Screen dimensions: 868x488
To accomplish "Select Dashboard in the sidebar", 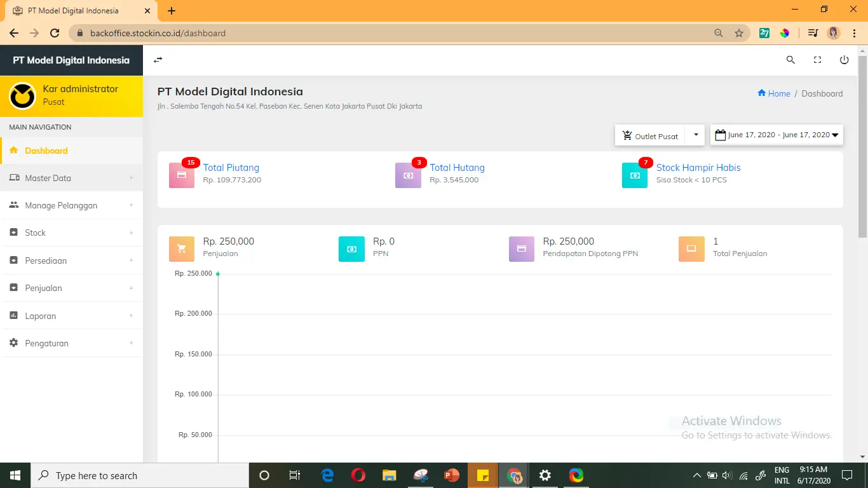I will tap(71, 151).
